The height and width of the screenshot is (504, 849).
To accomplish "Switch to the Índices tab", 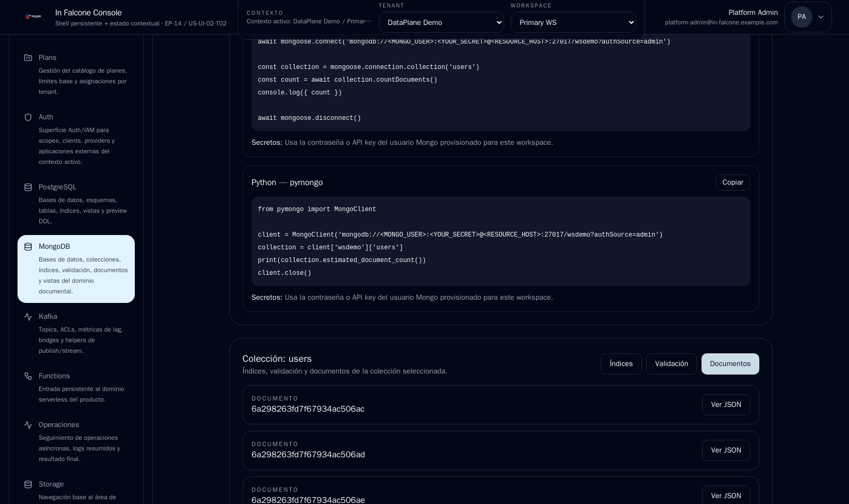I will (x=621, y=364).
